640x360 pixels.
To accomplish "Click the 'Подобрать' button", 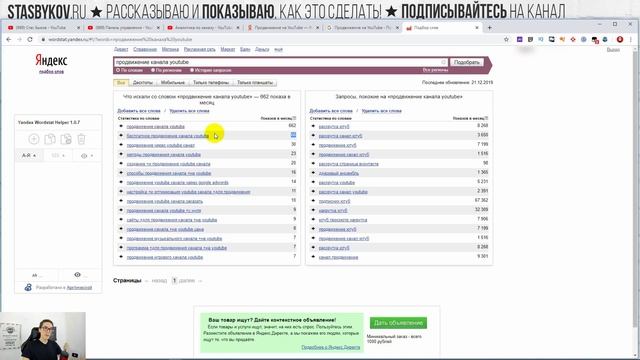I will pyautogui.click(x=467, y=62).
